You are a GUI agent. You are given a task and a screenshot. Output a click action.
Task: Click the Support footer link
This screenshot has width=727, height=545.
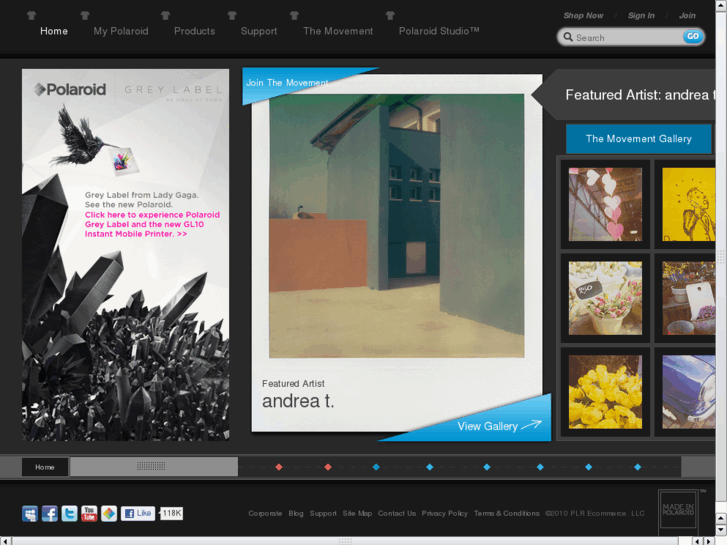tap(323, 513)
